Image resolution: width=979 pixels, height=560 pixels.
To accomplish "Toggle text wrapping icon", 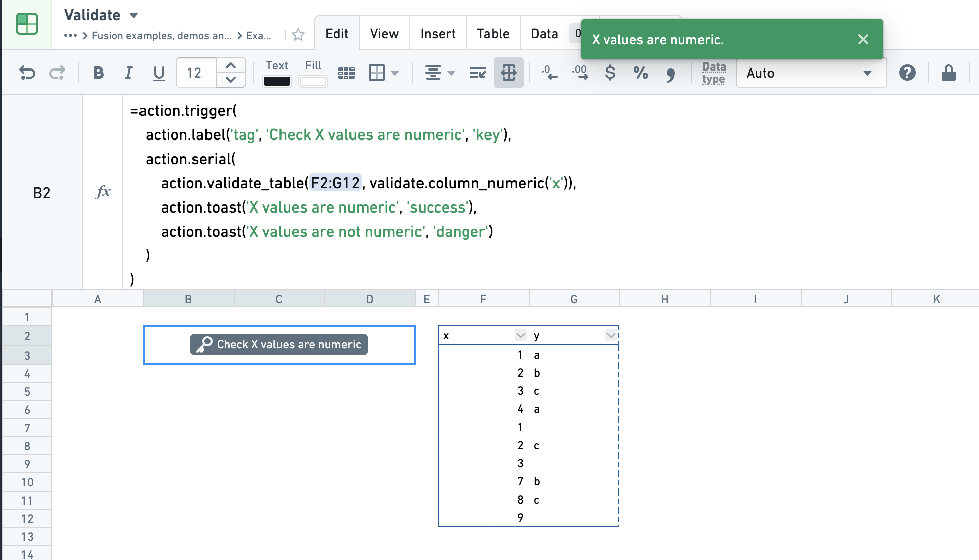I will pos(478,73).
